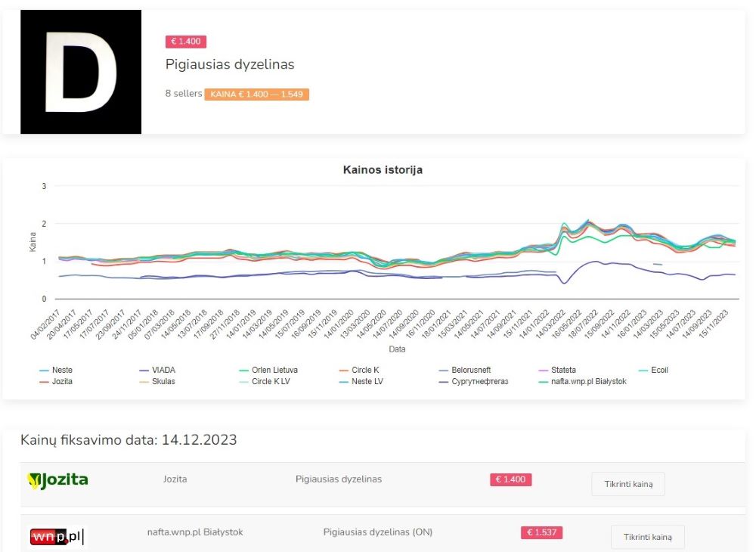Click the Data x-axis label
Image resolution: width=756 pixels, height=552 pixels.
(397, 349)
